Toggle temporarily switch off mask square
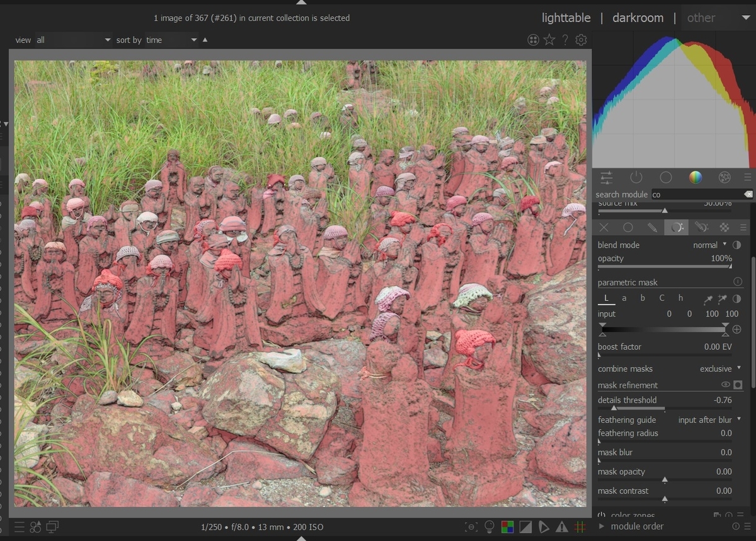 pos(738,385)
